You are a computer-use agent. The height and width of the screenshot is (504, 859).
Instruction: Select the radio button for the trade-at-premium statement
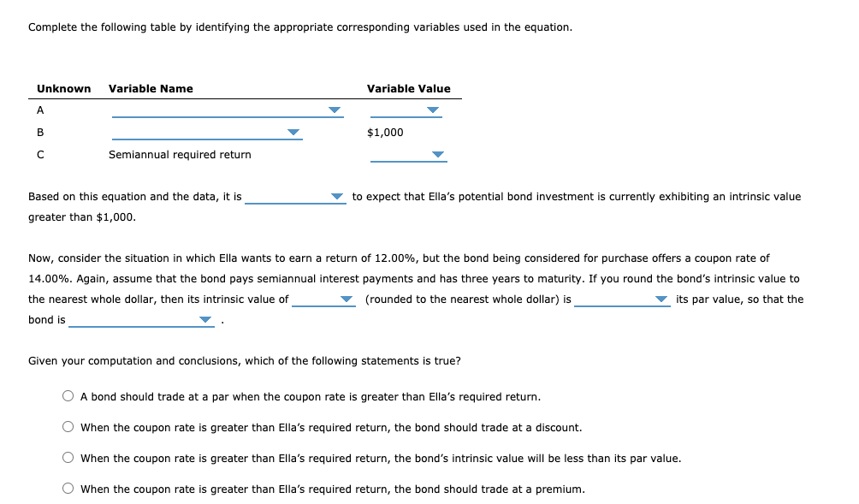(67, 488)
